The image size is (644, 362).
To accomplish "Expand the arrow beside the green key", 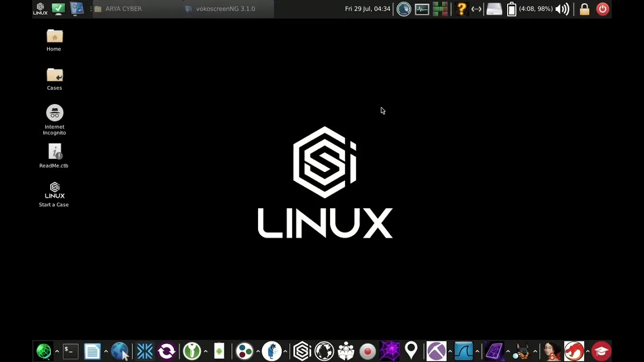I will tap(205, 351).
